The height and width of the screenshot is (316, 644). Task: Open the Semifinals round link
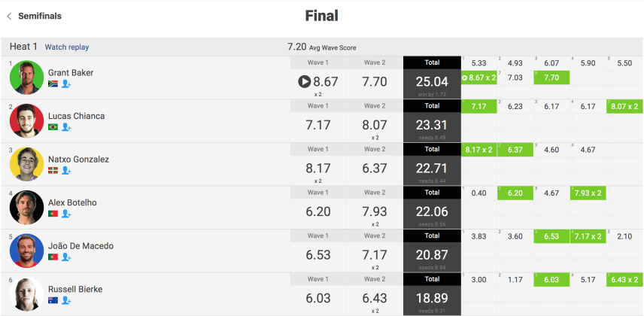coord(40,16)
